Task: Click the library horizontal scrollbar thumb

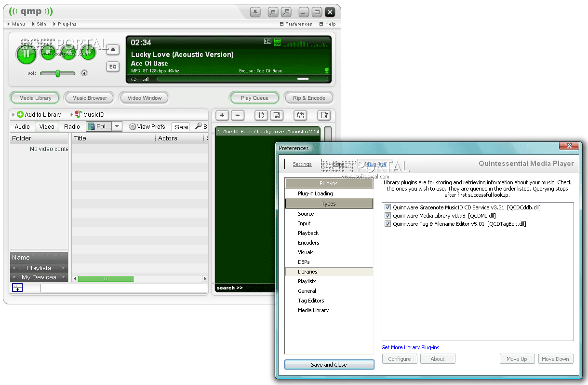Action: (x=106, y=279)
